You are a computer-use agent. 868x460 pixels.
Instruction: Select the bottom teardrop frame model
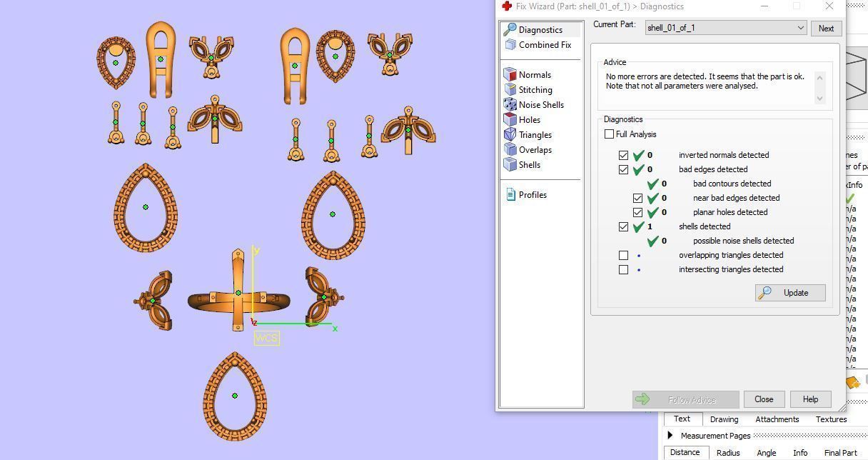pos(235,396)
